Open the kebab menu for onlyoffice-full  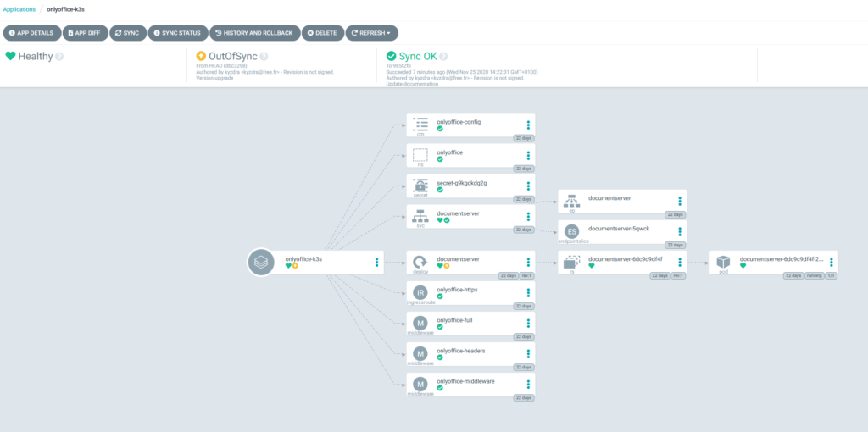[x=529, y=323]
